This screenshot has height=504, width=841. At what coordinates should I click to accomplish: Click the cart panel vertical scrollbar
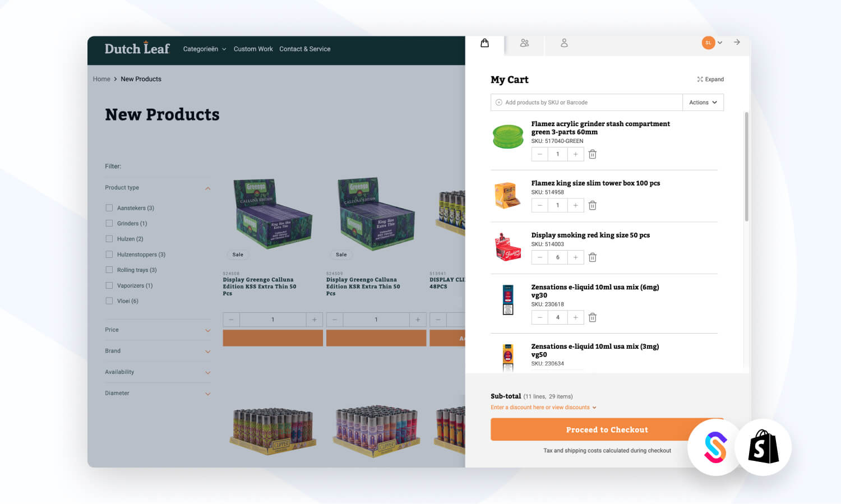tap(746, 167)
